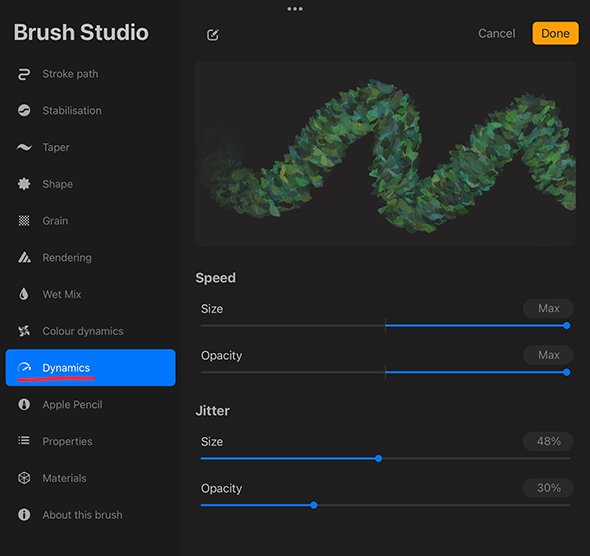Click the Grain checkerboard icon
This screenshot has height=556, width=590.
24,220
